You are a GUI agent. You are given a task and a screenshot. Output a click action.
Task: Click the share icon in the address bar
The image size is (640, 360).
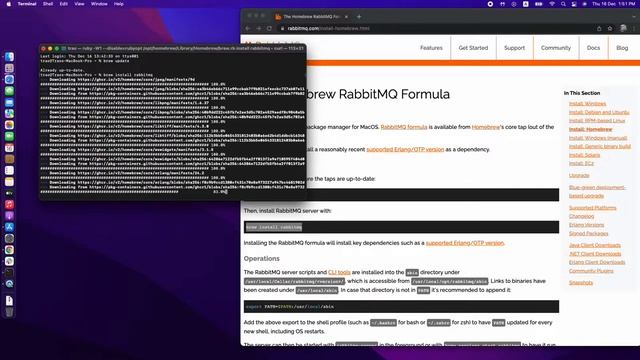click(x=599, y=28)
